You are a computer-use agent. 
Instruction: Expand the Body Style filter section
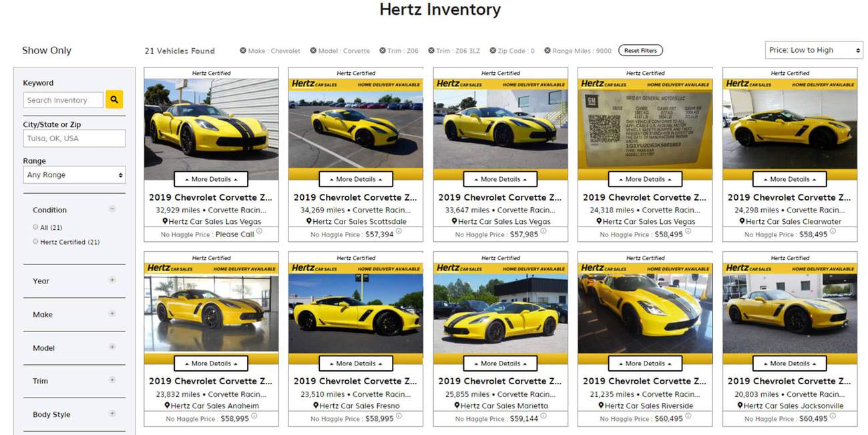point(112,414)
